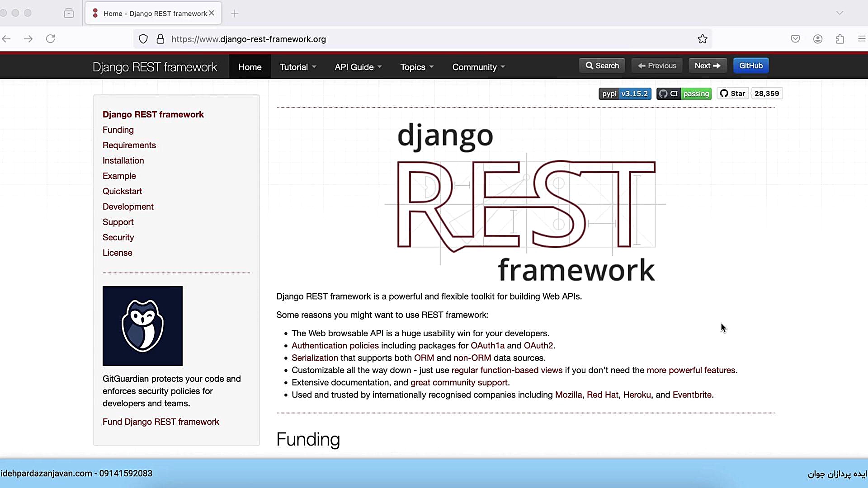This screenshot has width=868, height=488.
Task: Click the CI passing badge
Action: point(684,94)
